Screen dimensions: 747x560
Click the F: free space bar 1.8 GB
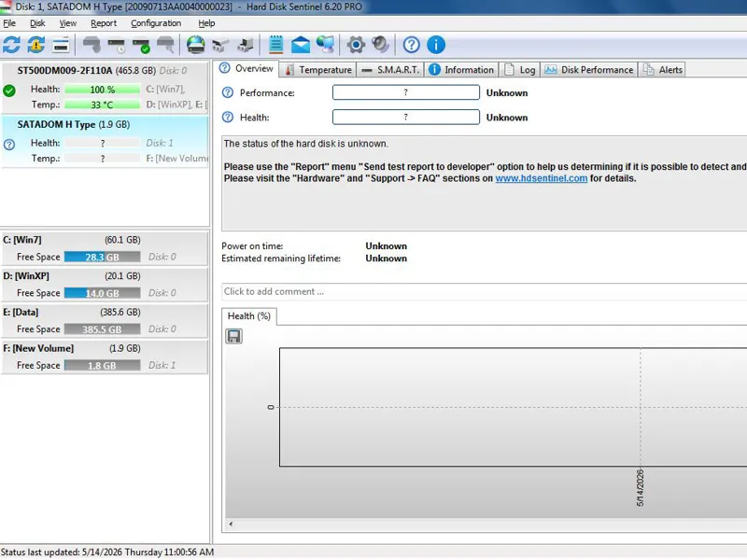pyautogui.click(x=103, y=366)
